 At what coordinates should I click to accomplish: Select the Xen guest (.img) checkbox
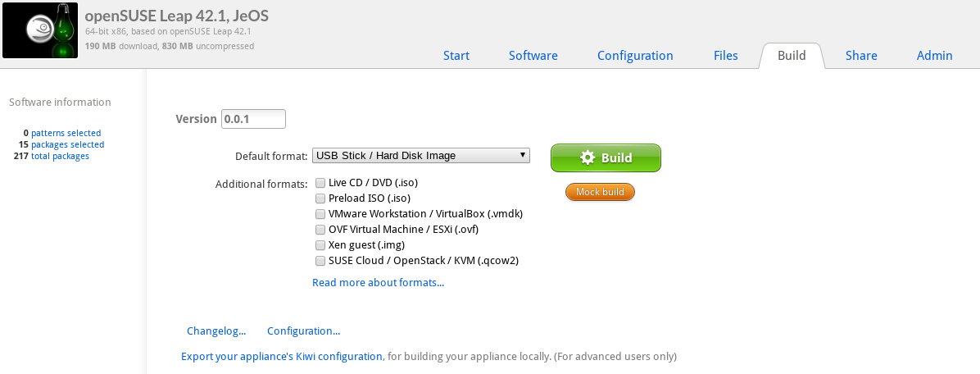coord(320,245)
